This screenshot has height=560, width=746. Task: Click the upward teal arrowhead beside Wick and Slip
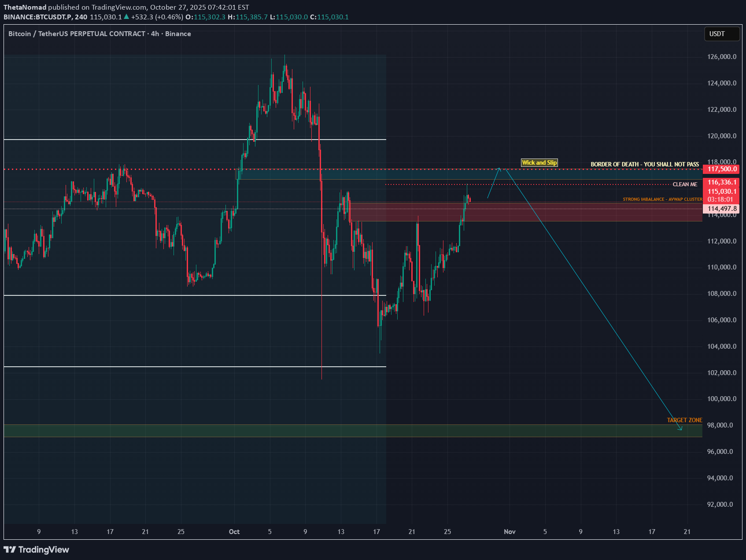[x=499, y=169]
